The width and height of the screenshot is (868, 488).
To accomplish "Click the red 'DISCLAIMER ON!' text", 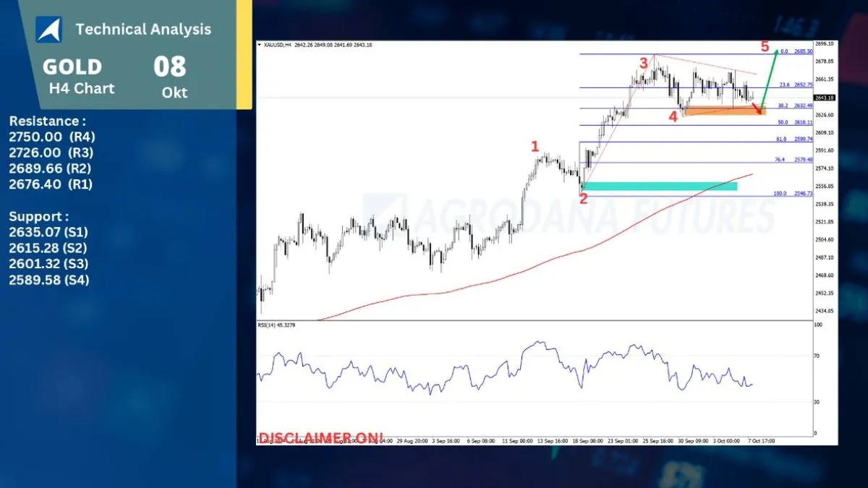I will pos(321,437).
